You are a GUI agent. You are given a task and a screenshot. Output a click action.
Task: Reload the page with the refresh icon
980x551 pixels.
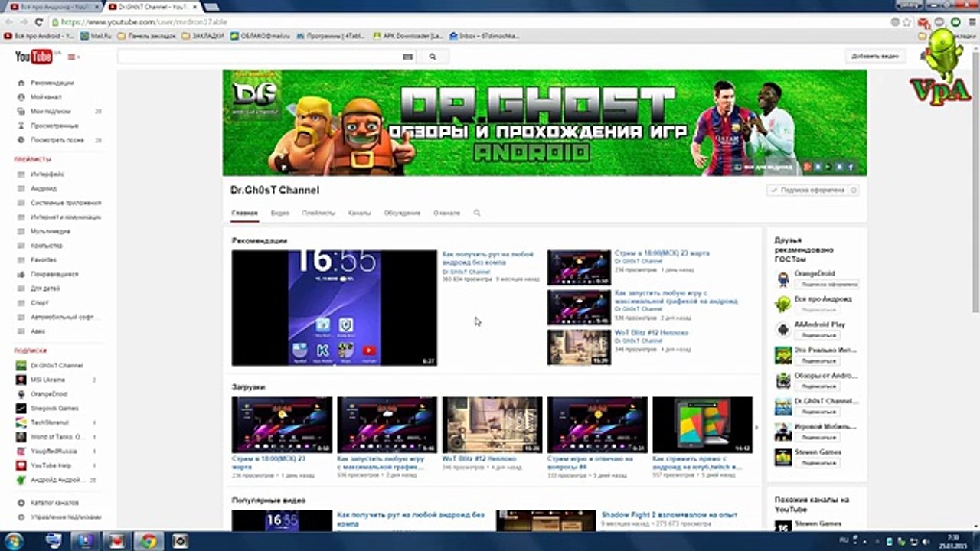[x=38, y=22]
